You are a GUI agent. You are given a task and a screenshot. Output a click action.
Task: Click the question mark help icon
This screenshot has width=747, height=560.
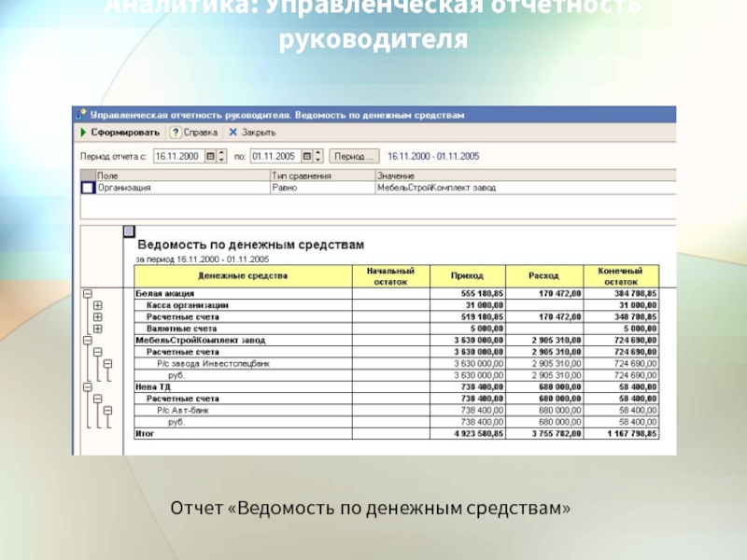tap(176, 133)
